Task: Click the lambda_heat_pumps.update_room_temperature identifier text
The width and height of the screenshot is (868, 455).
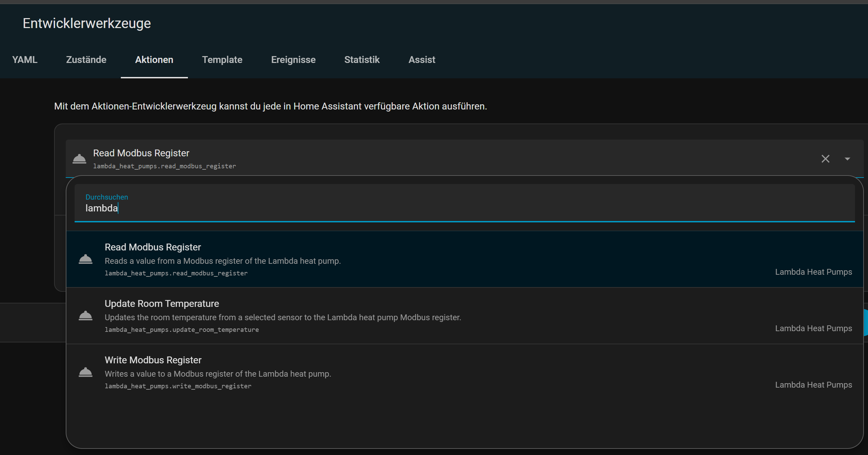Action: pyautogui.click(x=182, y=329)
